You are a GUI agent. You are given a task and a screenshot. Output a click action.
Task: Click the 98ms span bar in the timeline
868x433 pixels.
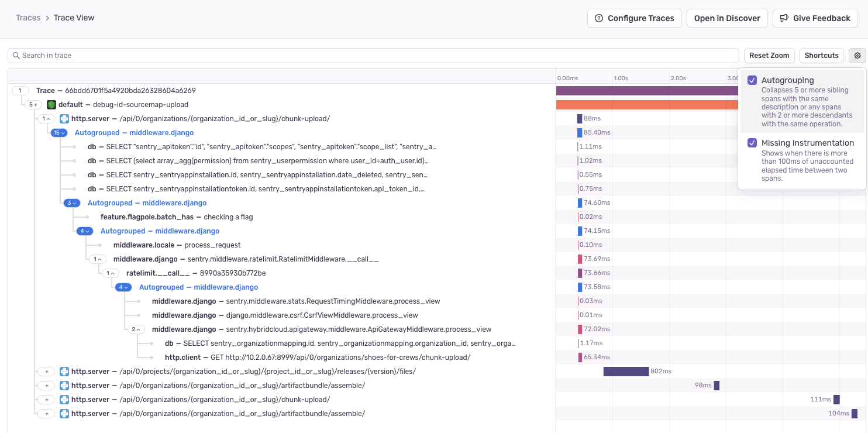coord(717,386)
